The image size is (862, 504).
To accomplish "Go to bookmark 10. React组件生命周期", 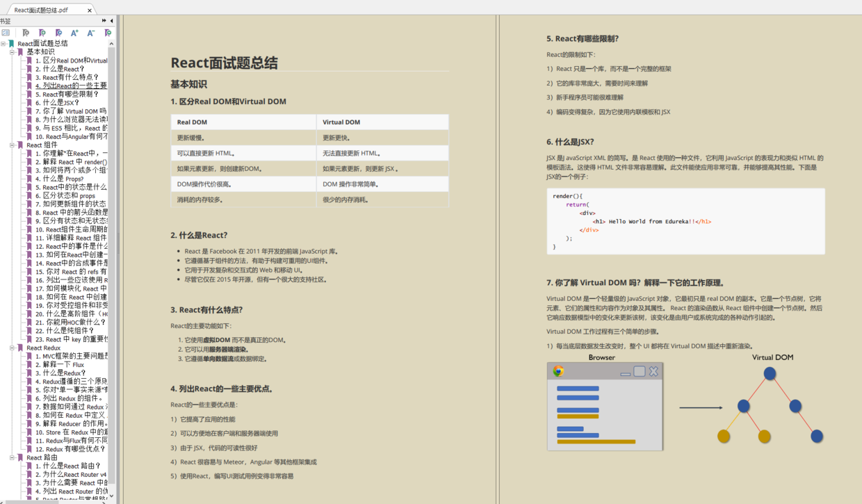I will pyautogui.click(x=72, y=229).
